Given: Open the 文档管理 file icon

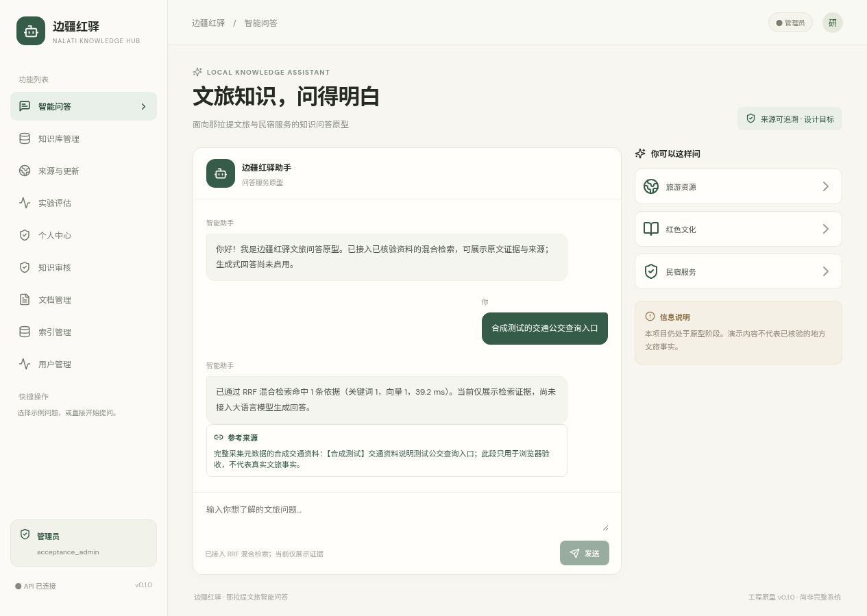Looking at the screenshot, I should point(25,299).
